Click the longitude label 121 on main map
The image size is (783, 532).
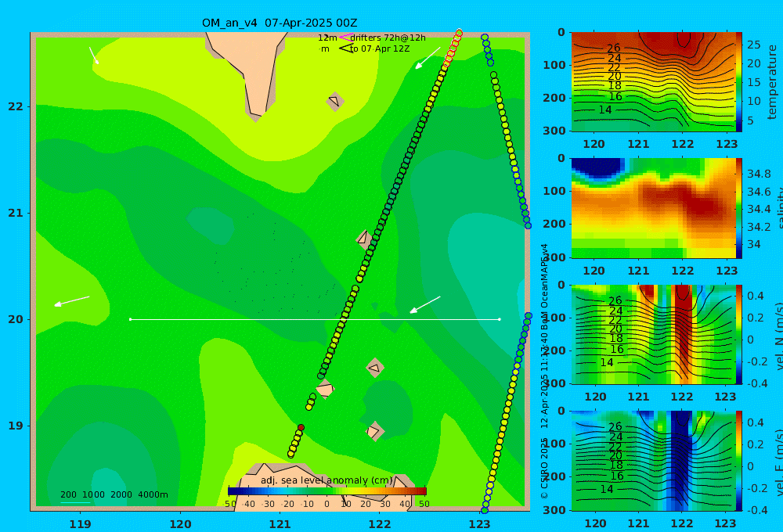[280, 524]
